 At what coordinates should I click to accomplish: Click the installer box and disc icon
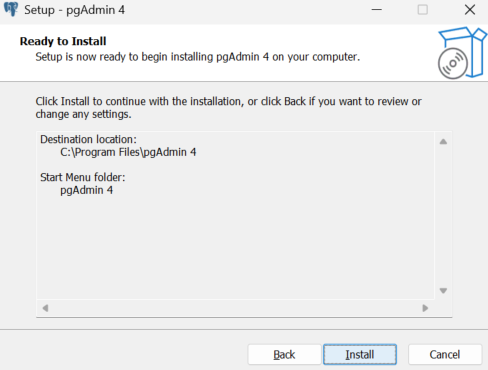click(x=462, y=53)
